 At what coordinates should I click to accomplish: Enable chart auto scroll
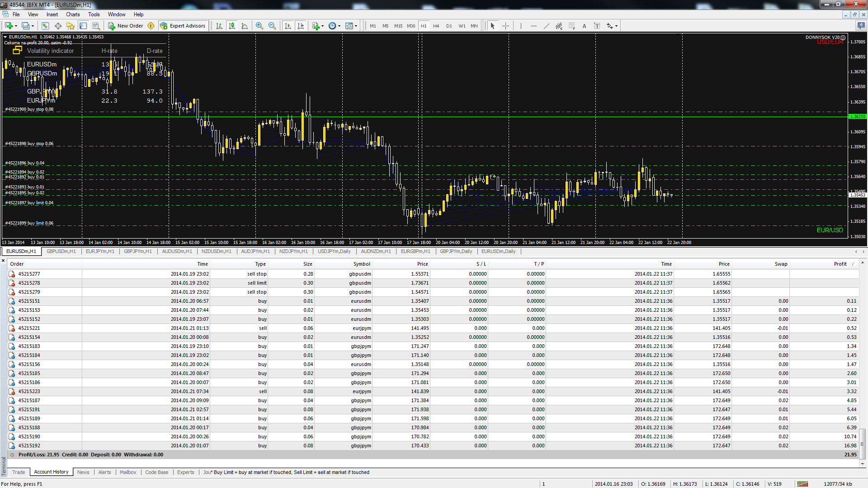tap(288, 26)
